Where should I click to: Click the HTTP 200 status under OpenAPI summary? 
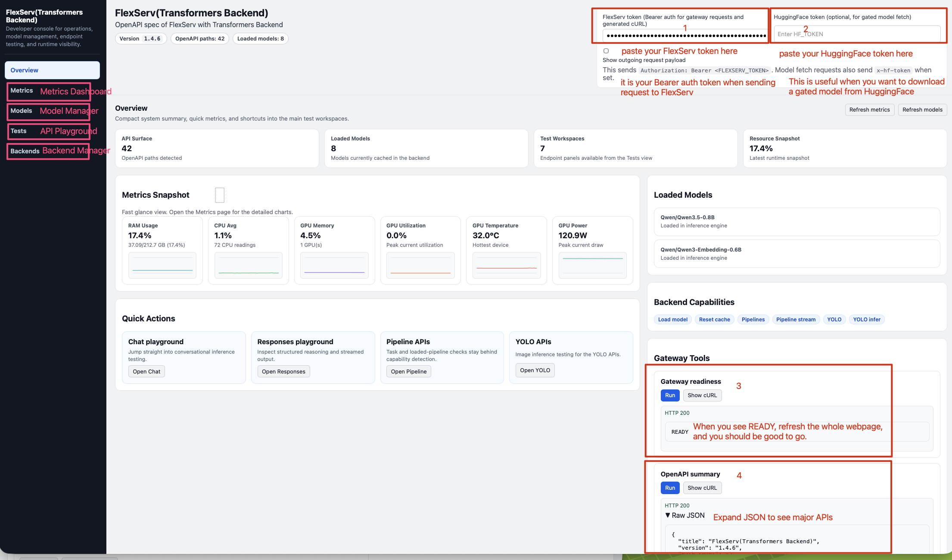pyautogui.click(x=677, y=506)
